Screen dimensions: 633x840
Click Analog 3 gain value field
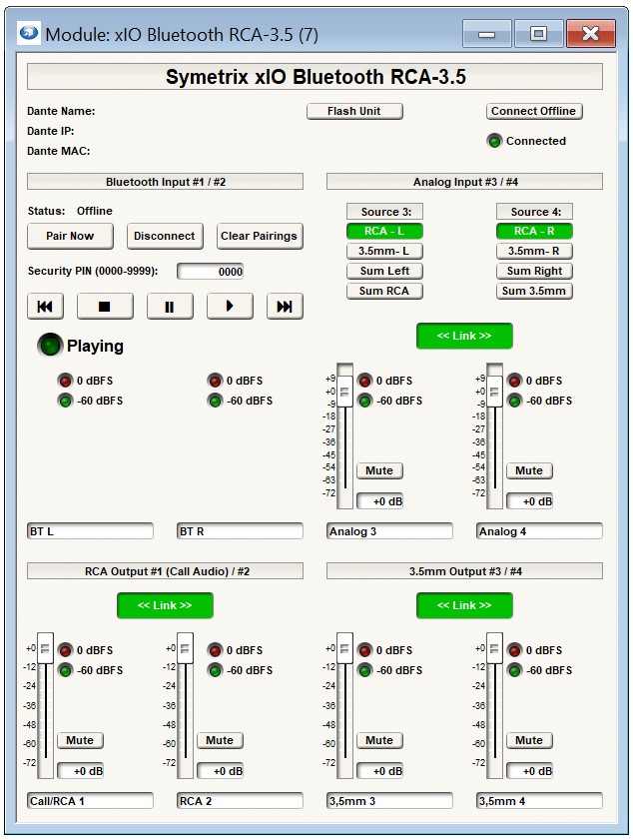point(379,501)
